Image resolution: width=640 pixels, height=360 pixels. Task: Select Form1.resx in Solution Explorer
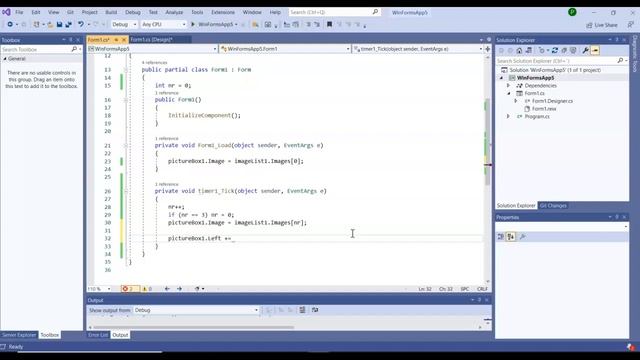coord(544,109)
